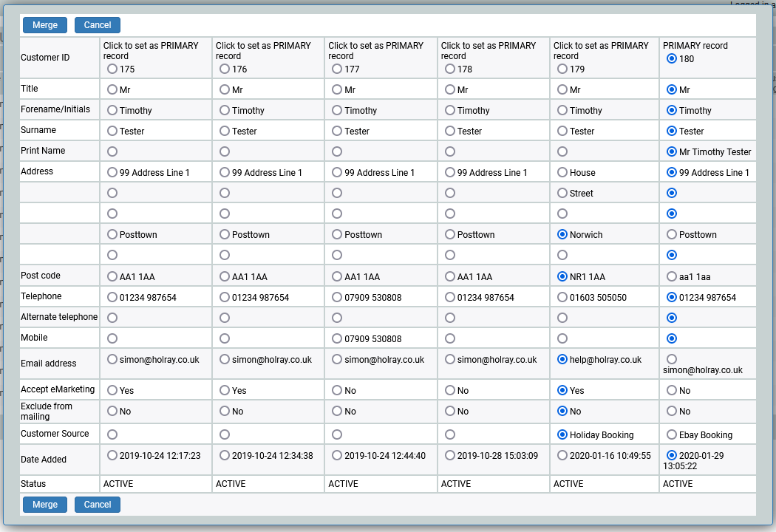776x532 pixels.
Task: Choose the 'House' address radio option
Action: pos(562,172)
